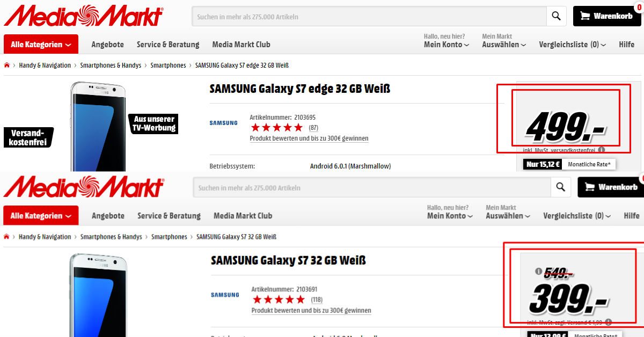
Task: Click the info icon beside the crossed-out 549 price
Action: pyautogui.click(x=538, y=271)
